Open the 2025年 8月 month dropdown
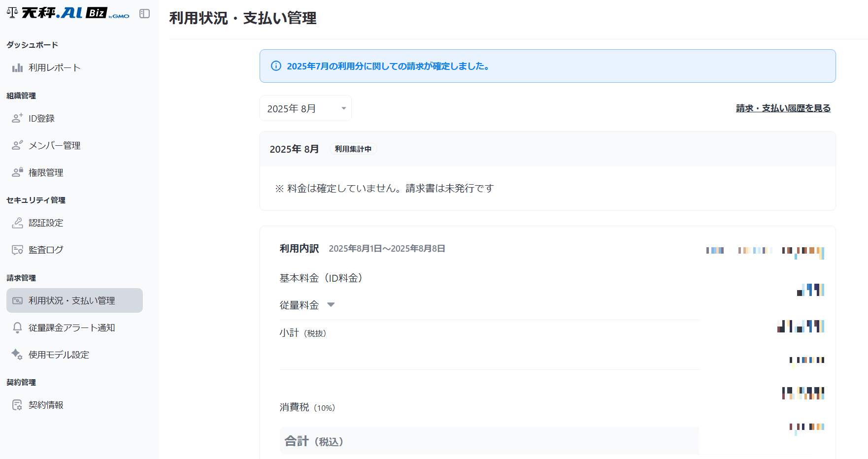The width and height of the screenshot is (868, 459). pyautogui.click(x=305, y=108)
